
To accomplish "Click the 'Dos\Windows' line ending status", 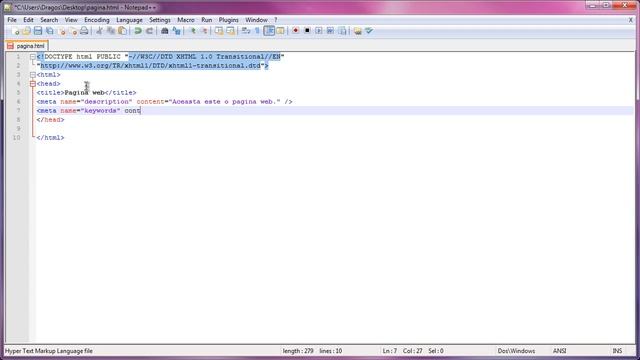I will 516,351.
